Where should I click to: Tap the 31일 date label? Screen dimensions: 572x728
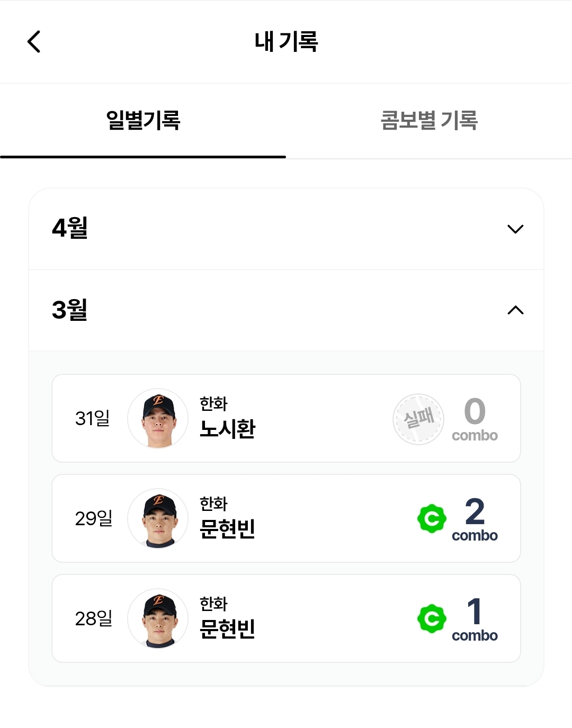(93, 418)
